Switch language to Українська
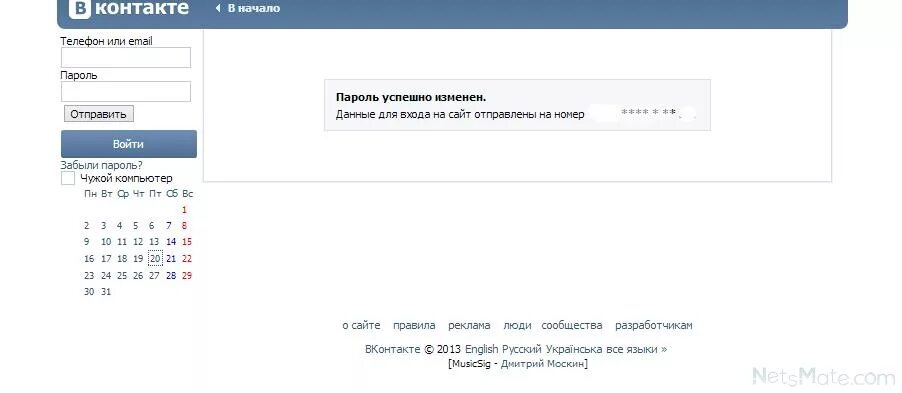Screen dimensions: 902x393 (x=574, y=349)
